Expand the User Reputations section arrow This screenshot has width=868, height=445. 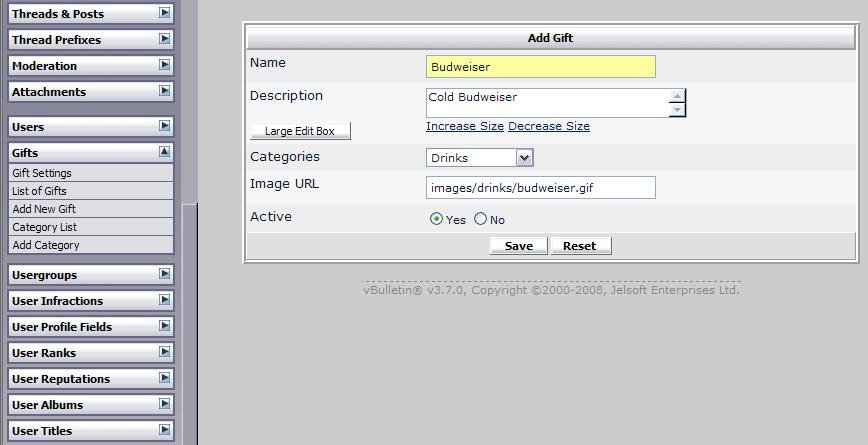click(164, 378)
